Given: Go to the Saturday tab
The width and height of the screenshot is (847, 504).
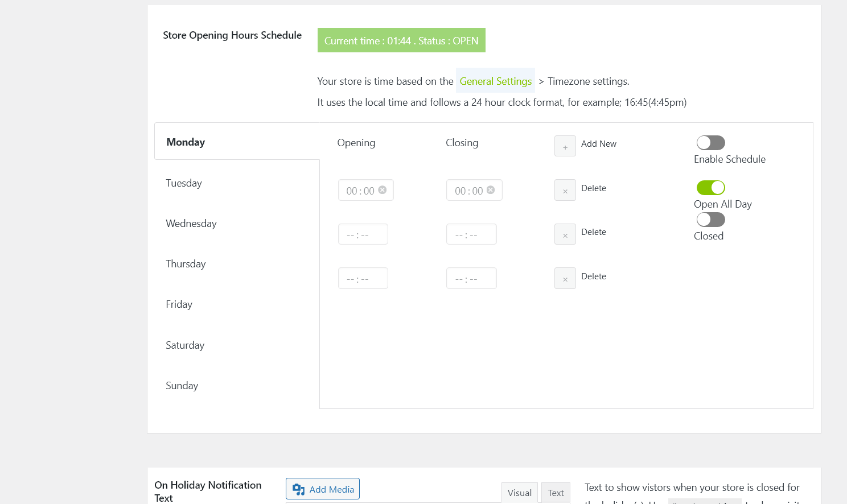Looking at the screenshot, I should coord(185,345).
